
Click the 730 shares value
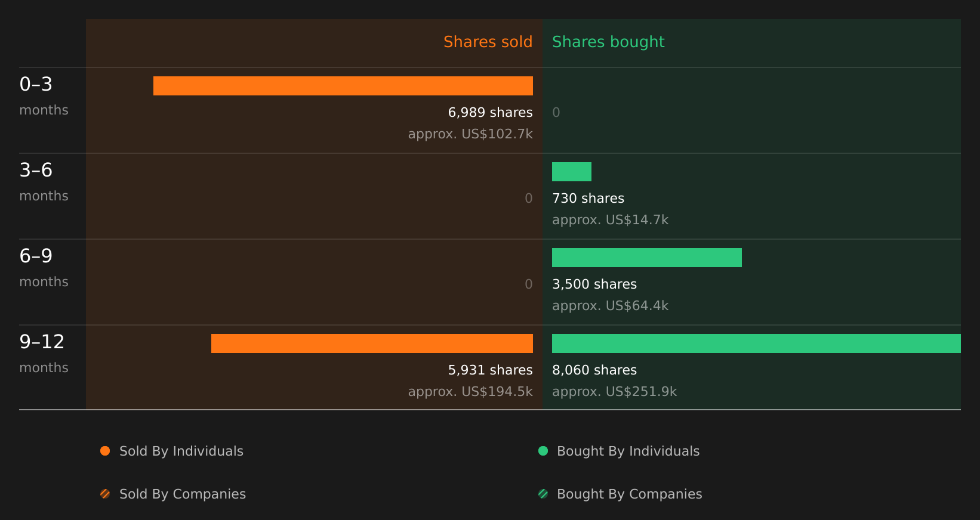pos(588,198)
